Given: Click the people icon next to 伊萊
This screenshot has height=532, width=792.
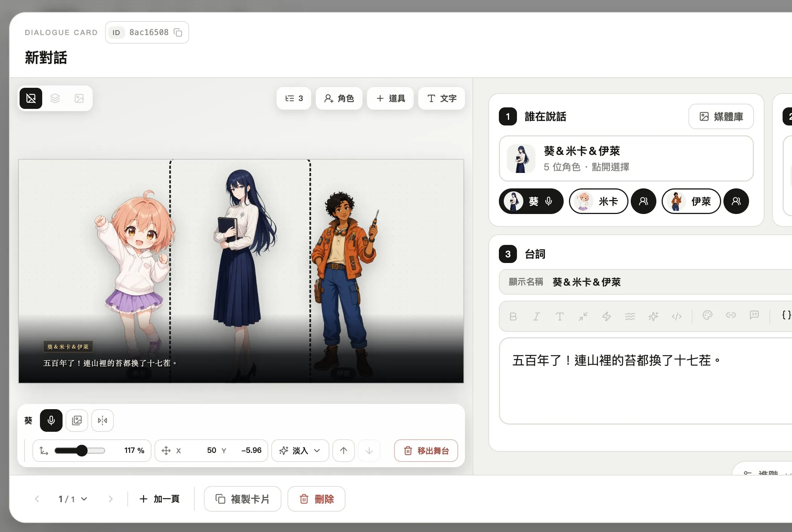Looking at the screenshot, I should click(736, 201).
